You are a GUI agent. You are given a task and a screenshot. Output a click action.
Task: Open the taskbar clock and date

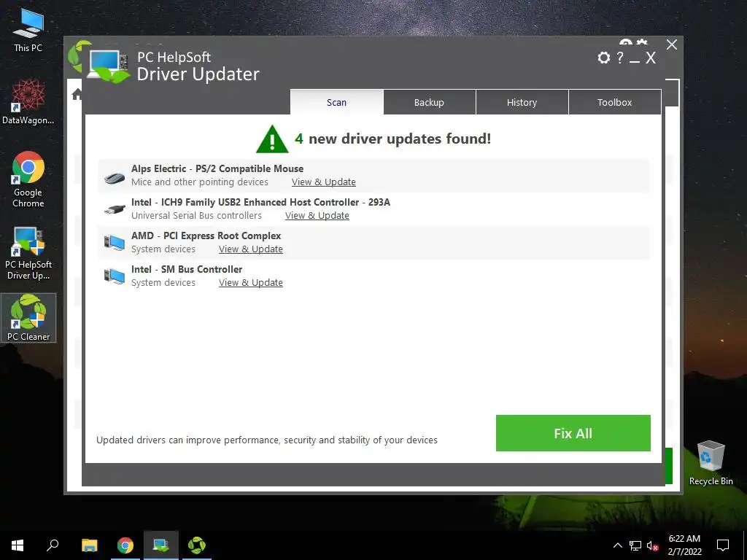coord(684,545)
